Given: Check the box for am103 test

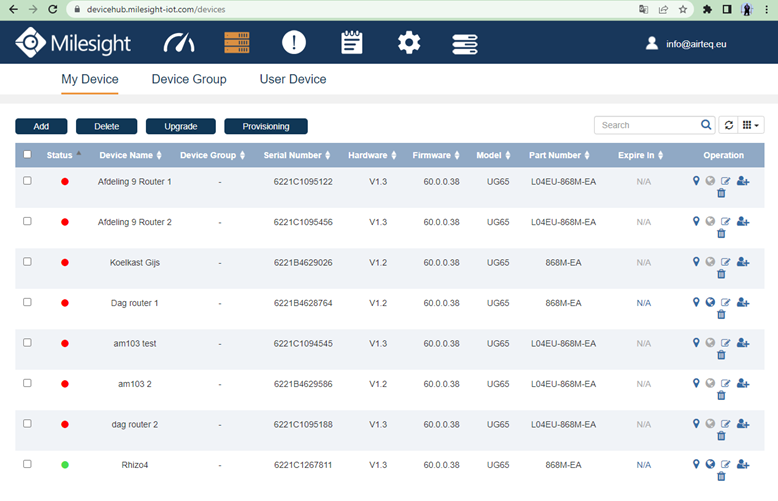Looking at the screenshot, I should tap(27, 343).
